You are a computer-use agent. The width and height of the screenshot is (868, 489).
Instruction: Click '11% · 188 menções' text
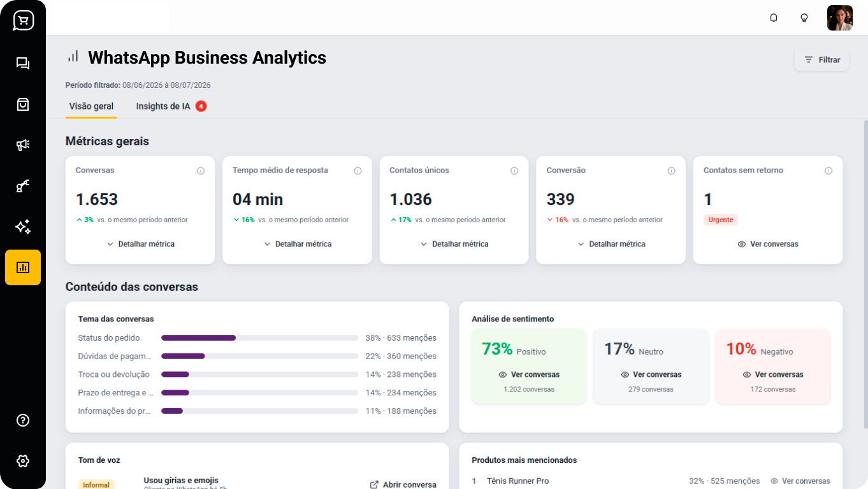coord(401,411)
